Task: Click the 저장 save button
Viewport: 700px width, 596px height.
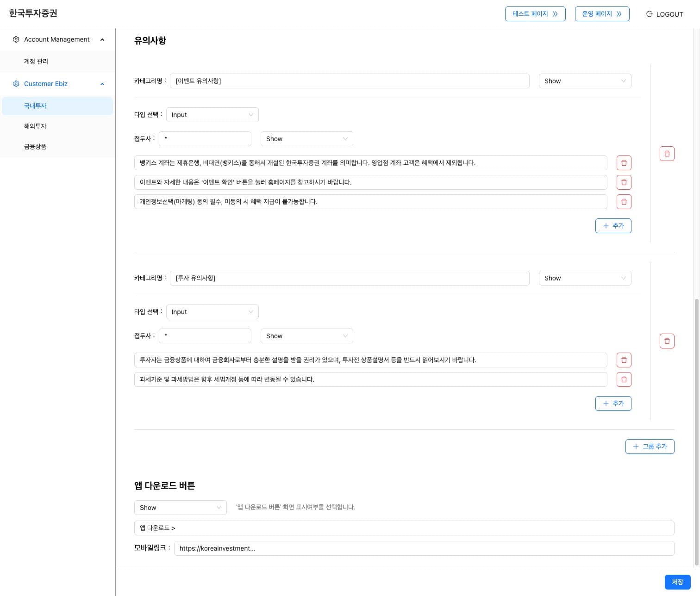Action: tap(677, 582)
